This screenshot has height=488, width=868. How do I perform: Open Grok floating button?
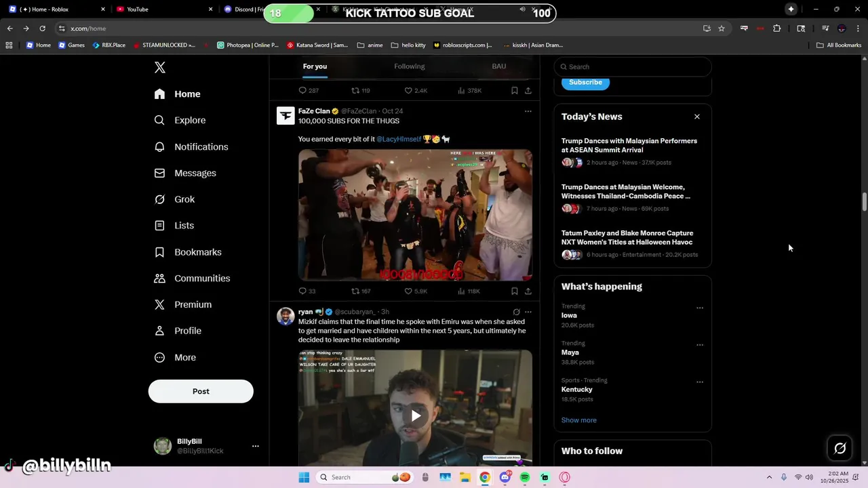pos(840,448)
